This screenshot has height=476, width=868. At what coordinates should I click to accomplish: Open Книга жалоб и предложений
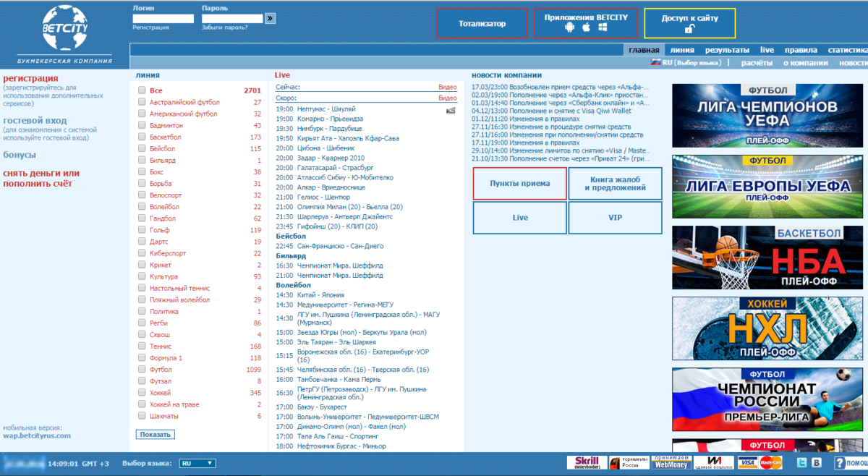pos(615,183)
